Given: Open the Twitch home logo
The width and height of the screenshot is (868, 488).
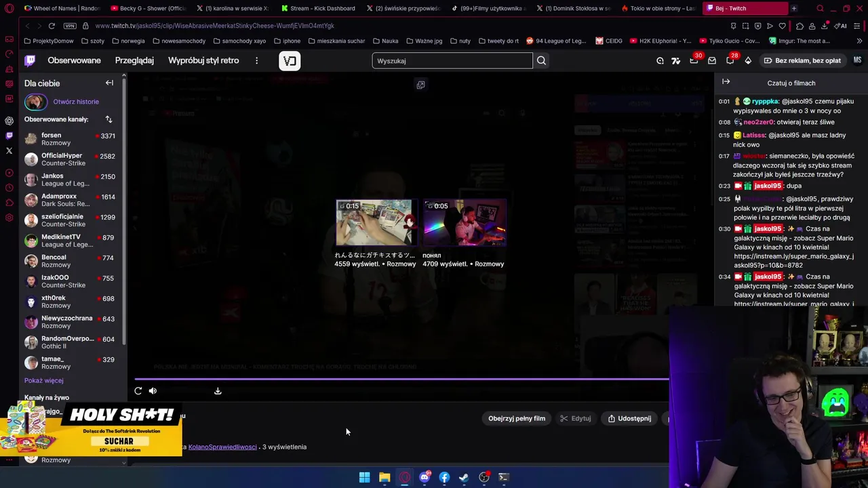Looking at the screenshot, I should pyautogui.click(x=30, y=60).
